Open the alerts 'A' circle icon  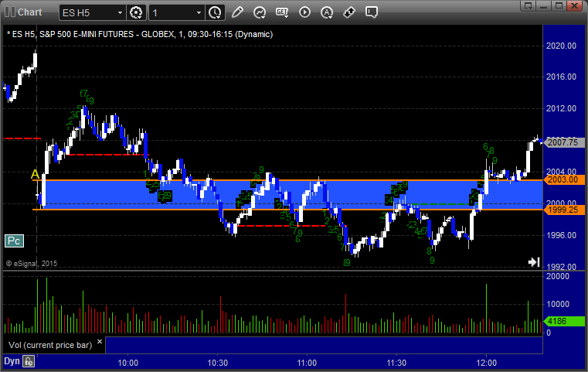327,12
